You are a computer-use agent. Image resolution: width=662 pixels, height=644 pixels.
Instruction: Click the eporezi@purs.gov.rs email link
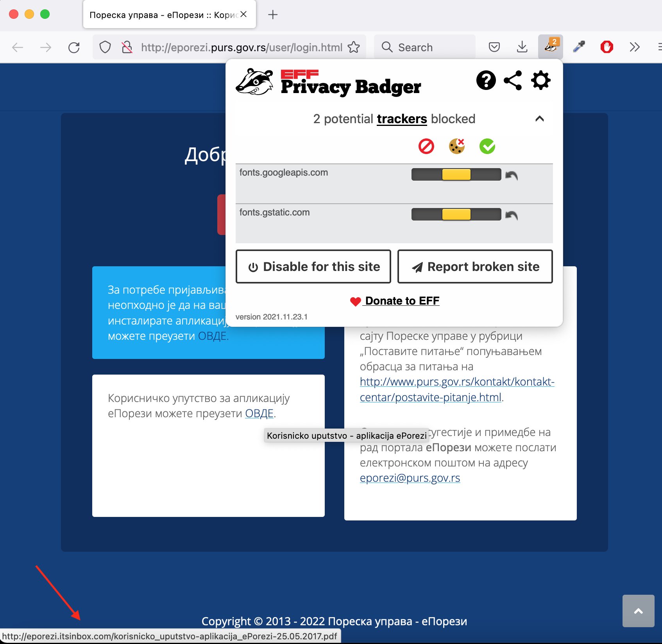click(410, 478)
